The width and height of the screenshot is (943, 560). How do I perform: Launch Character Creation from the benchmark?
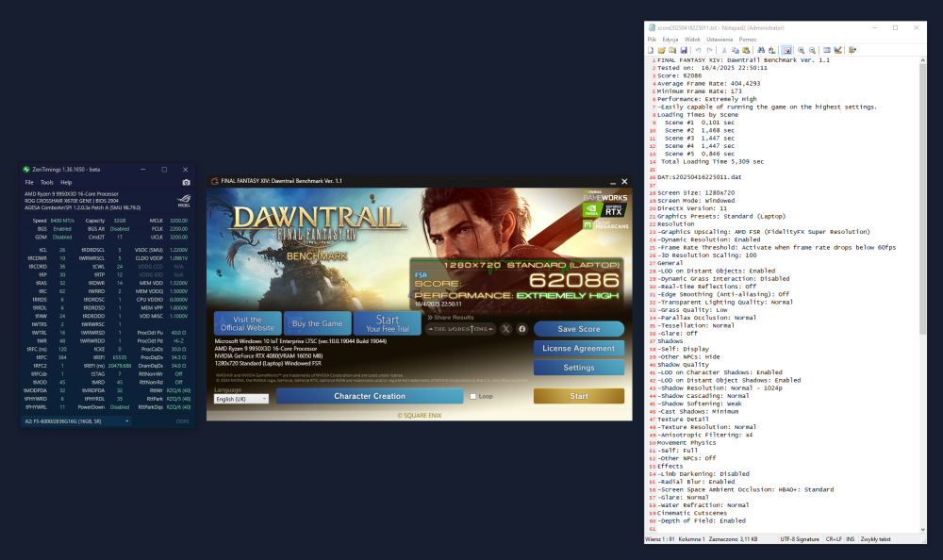click(369, 395)
